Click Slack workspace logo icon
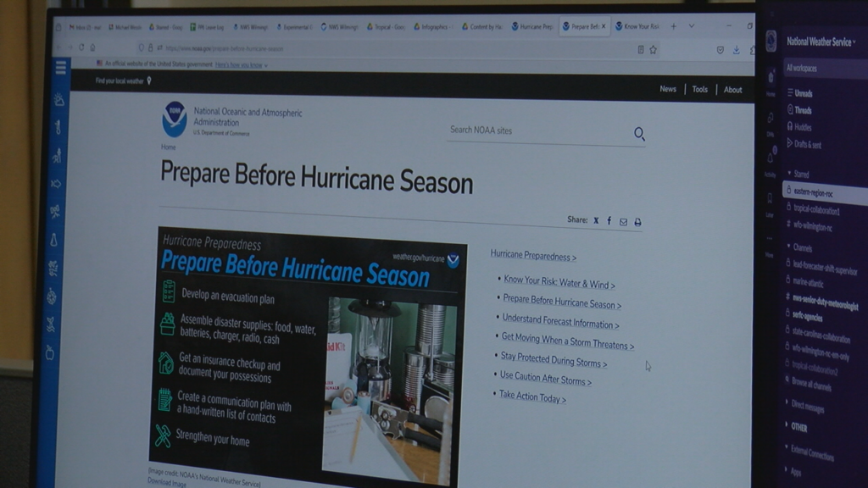The image size is (868, 488). click(x=771, y=41)
